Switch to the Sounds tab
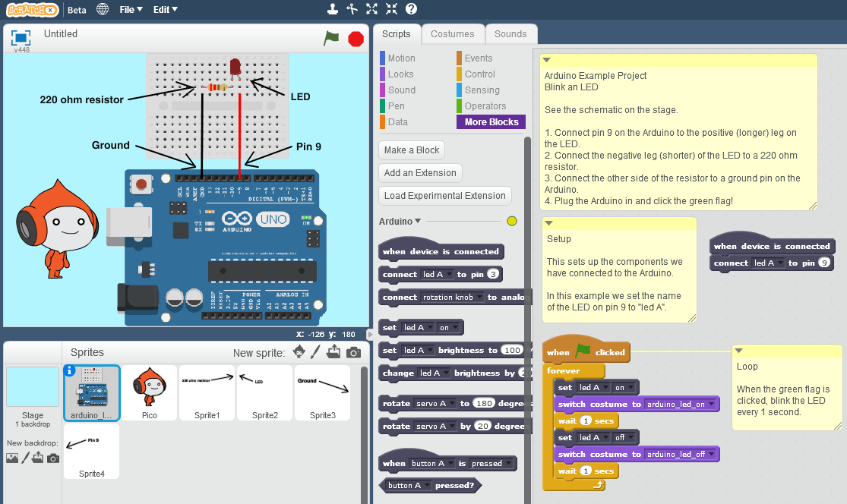The image size is (847, 504). 510,34
